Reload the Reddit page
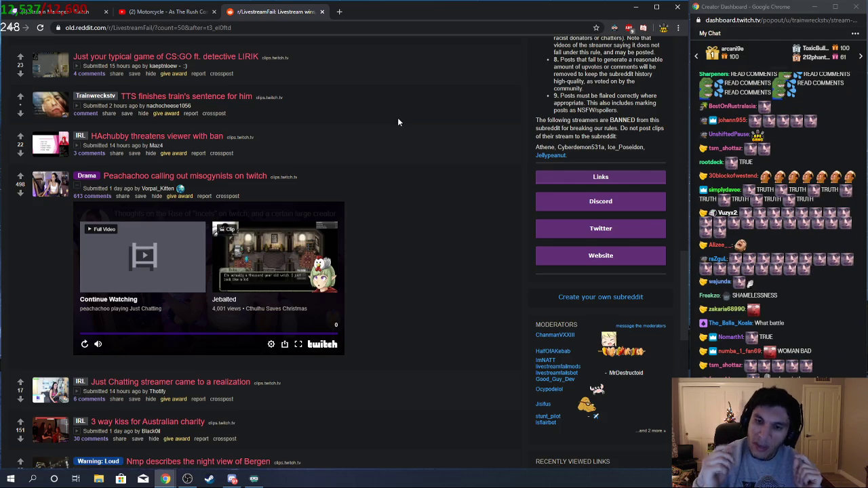The height and width of the screenshot is (488, 868). [40, 28]
